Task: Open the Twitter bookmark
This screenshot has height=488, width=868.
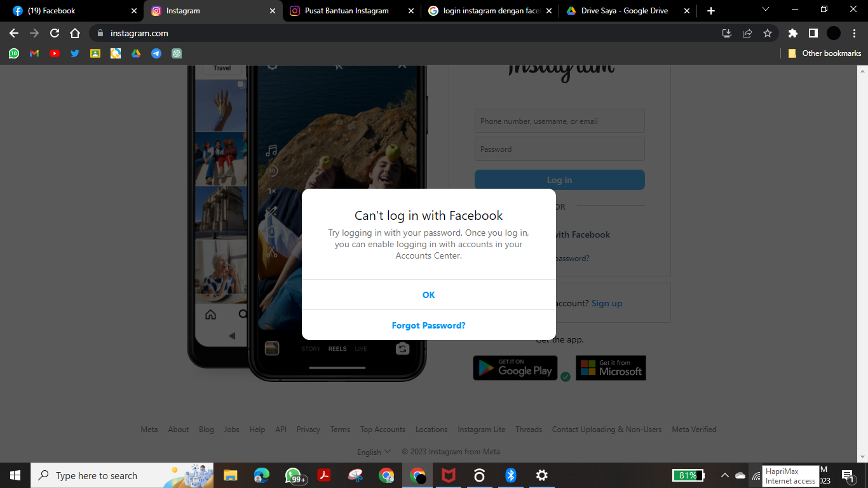Action: pos(75,53)
